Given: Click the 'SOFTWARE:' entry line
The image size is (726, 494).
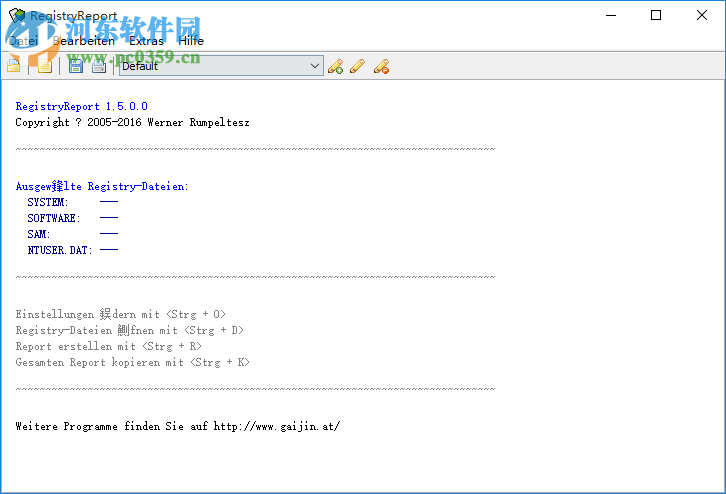Looking at the screenshot, I should (73, 218).
